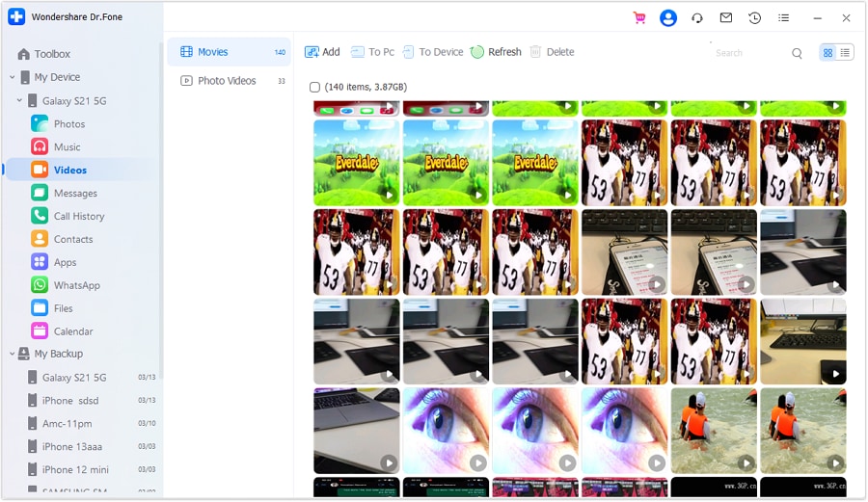Open the task list menu icon

(783, 17)
